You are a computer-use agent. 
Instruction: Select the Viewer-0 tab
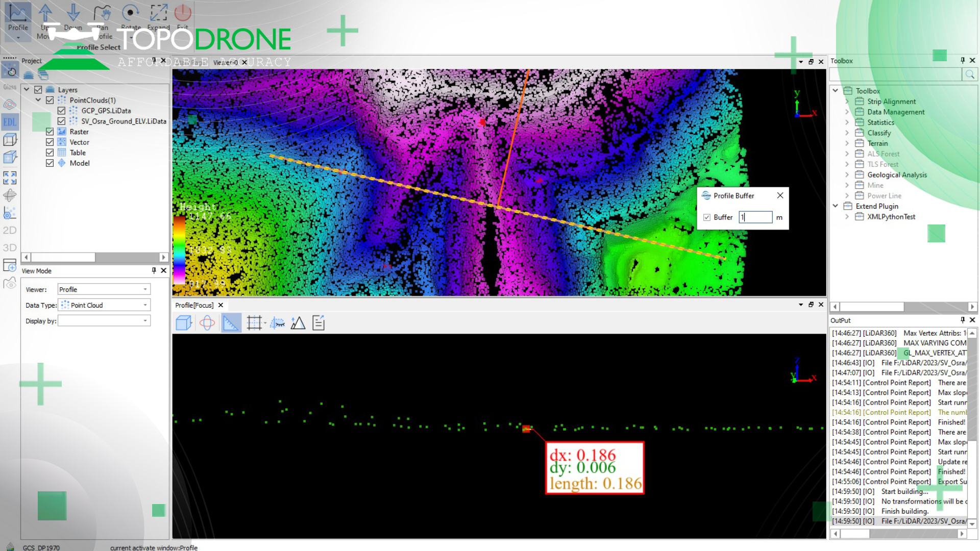(x=226, y=62)
